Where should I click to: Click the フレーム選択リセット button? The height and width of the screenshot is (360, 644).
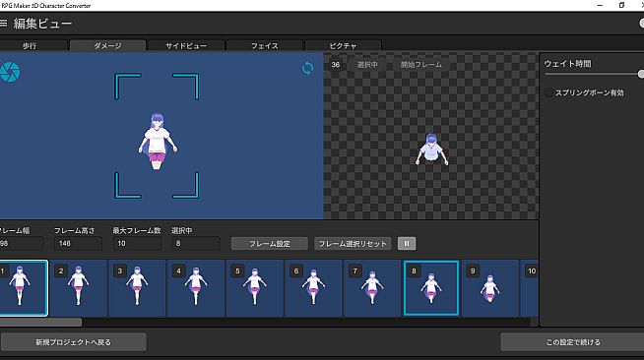click(353, 244)
